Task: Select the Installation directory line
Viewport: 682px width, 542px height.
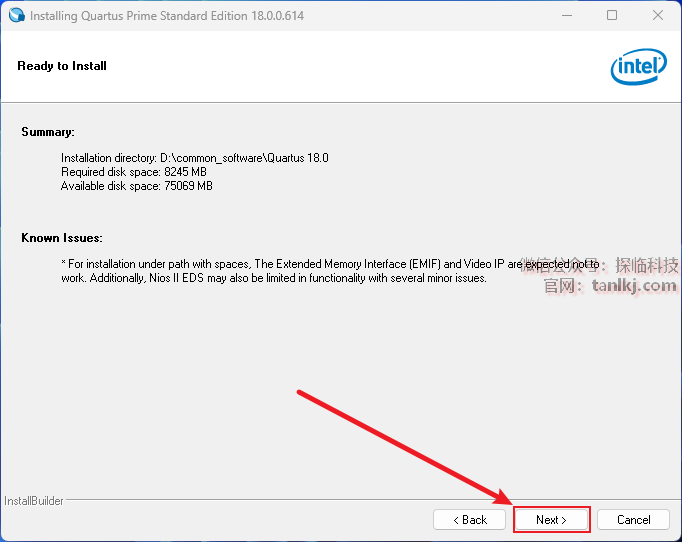Action: (x=194, y=157)
